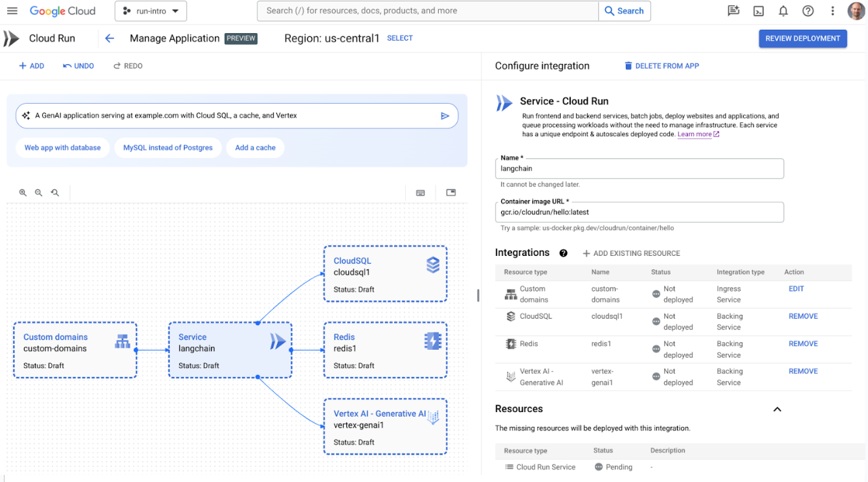Viewport: 868px width, 482px height.
Task: Click the GenAI prompt text field
Action: click(x=237, y=115)
